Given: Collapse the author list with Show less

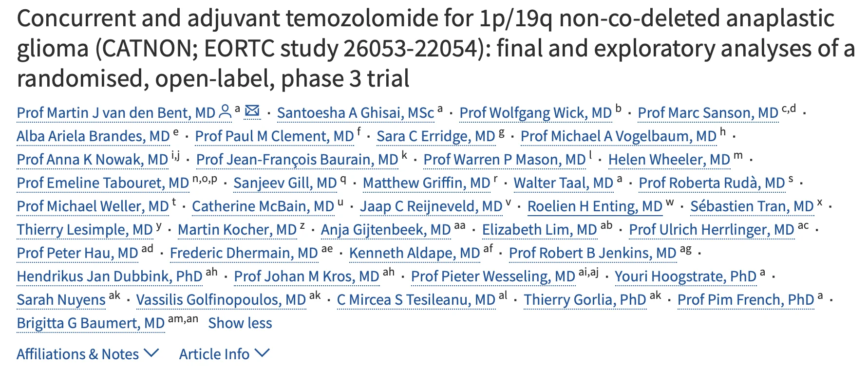Looking at the screenshot, I should point(240,323).
